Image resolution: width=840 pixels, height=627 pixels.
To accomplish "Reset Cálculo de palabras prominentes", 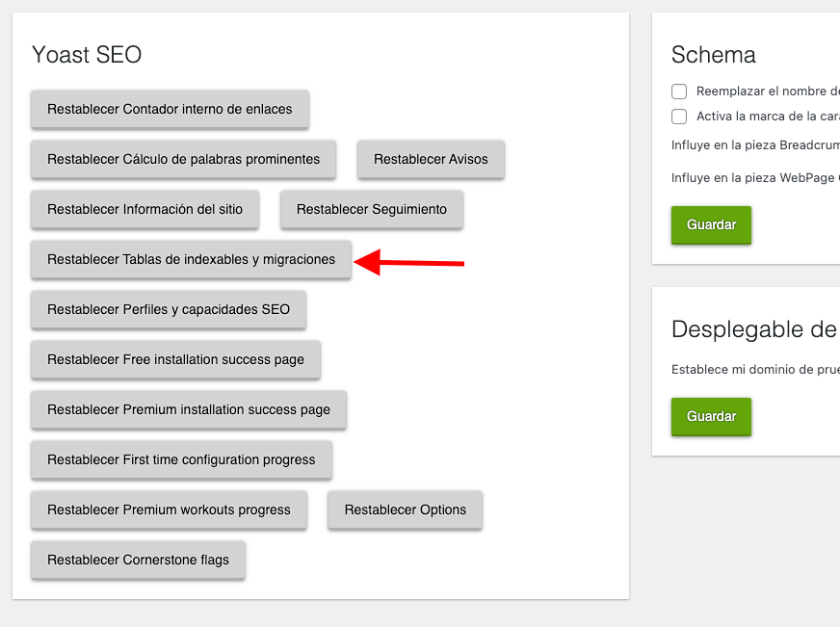I will tap(183, 160).
